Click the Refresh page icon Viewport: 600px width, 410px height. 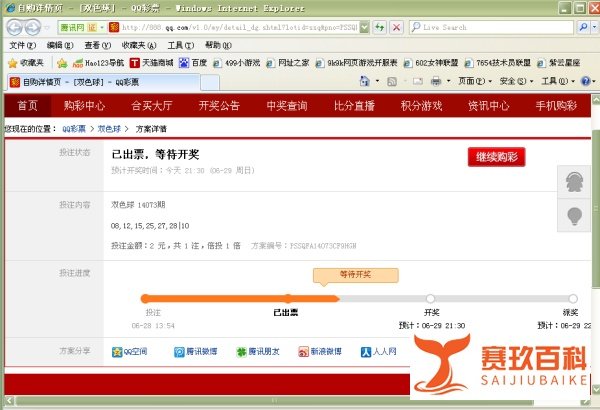click(x=380, y=28)
